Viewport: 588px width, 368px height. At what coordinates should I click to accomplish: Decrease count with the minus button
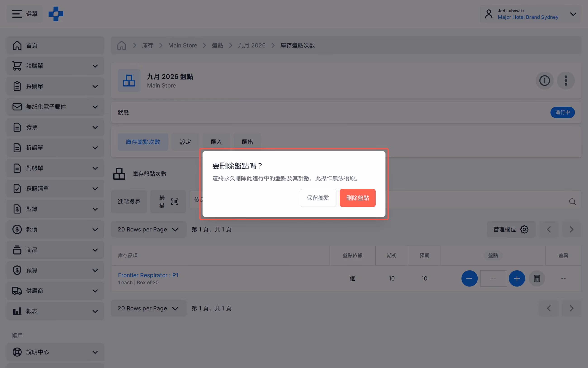tap(469, 278)
